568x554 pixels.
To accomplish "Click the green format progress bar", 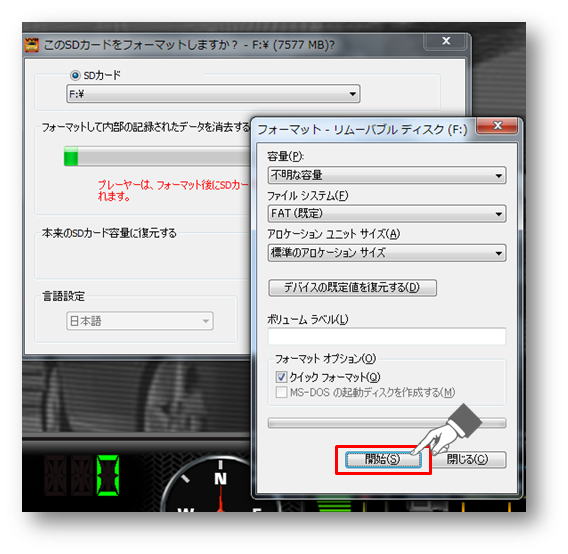I will coord(157,157).
